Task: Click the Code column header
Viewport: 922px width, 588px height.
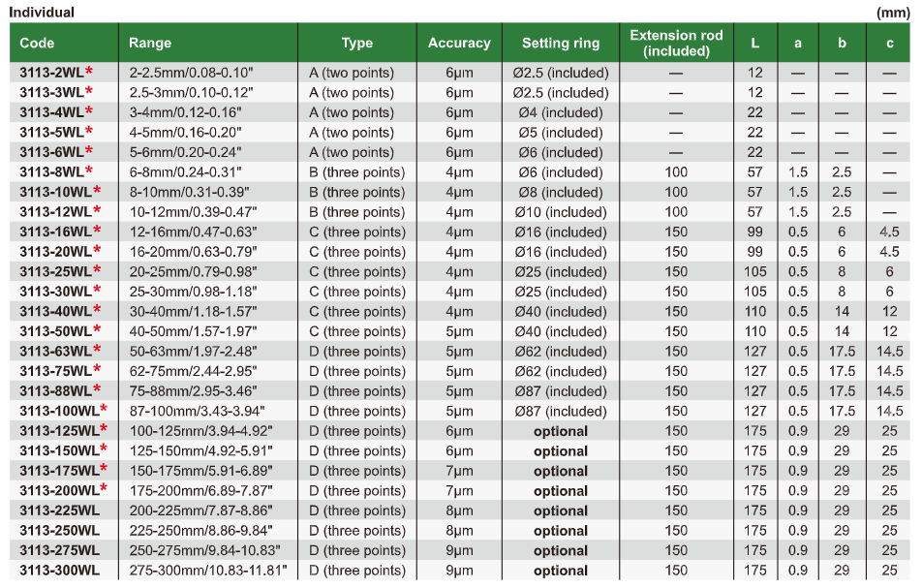Action: coord(37,43)
